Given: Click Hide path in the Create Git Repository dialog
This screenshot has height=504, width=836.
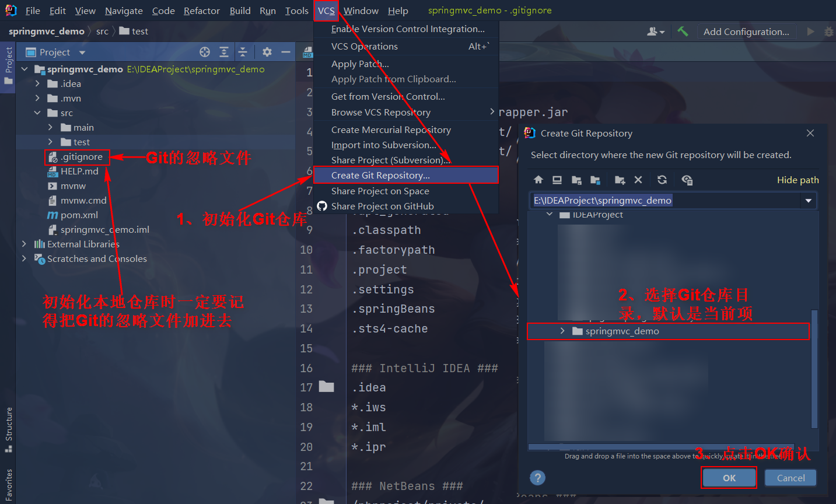Looking at the screenshot, I should point(797,180).
